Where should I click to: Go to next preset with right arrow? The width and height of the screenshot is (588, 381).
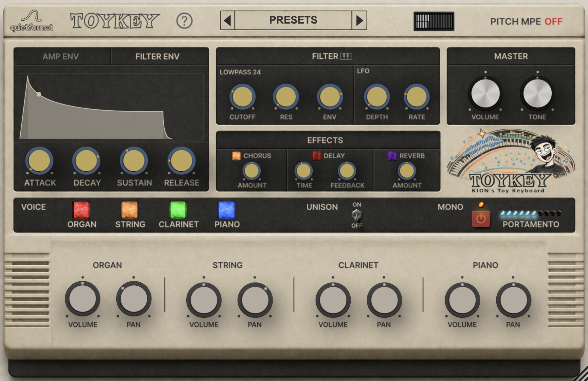pos(359,21)
